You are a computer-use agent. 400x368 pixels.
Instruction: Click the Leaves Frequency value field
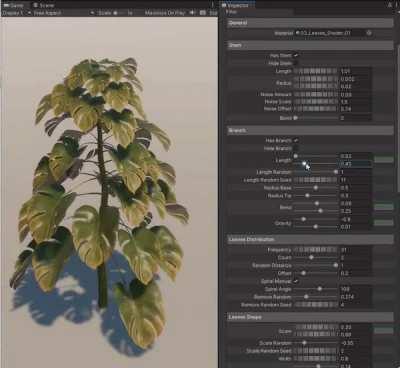pos(355,250)
